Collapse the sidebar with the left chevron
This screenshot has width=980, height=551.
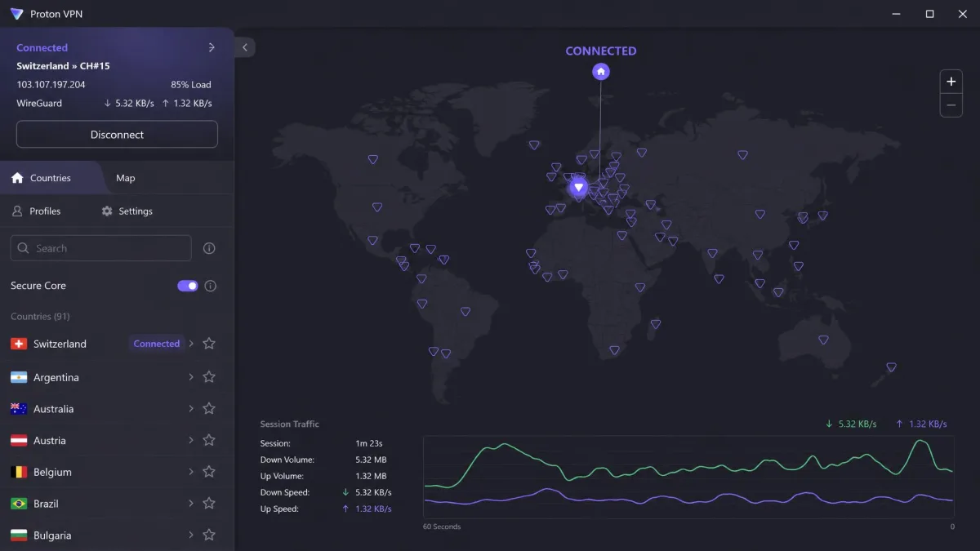pos(245,47)
